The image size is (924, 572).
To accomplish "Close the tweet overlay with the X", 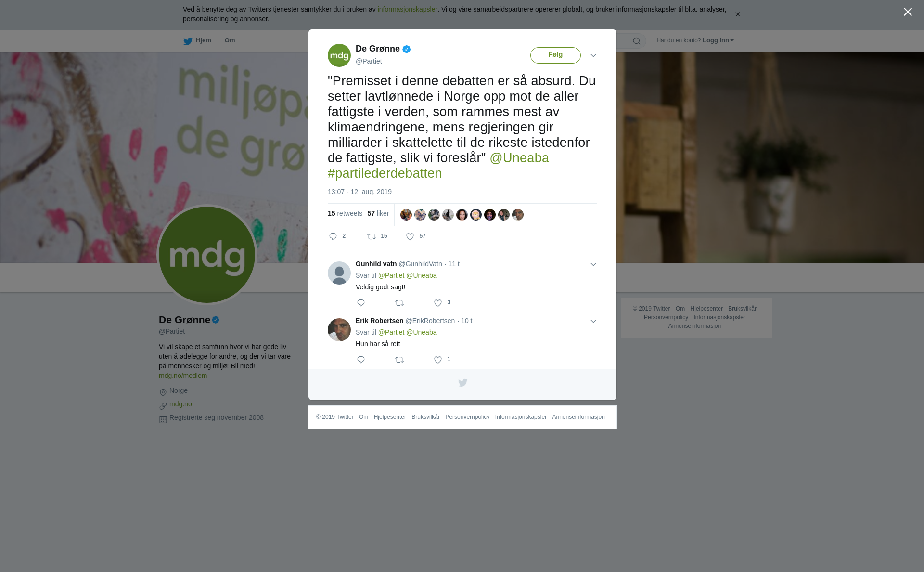I will [908, 12].
